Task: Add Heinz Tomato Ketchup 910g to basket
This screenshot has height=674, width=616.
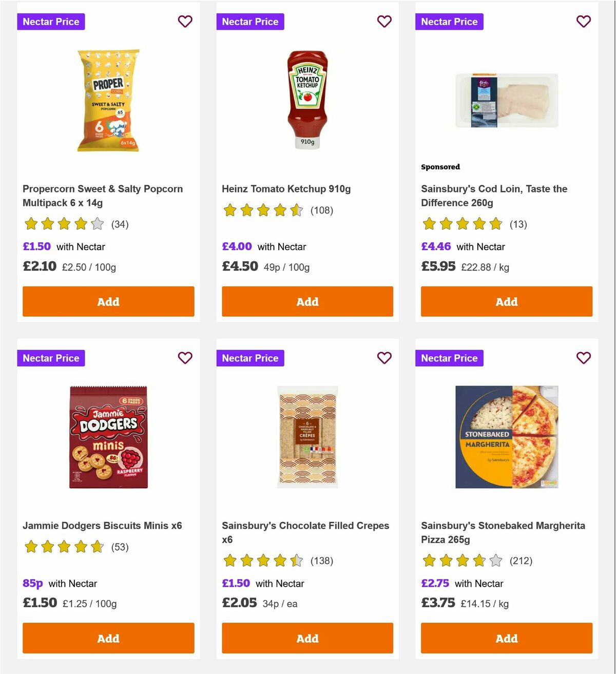Action: pos(307,301)
